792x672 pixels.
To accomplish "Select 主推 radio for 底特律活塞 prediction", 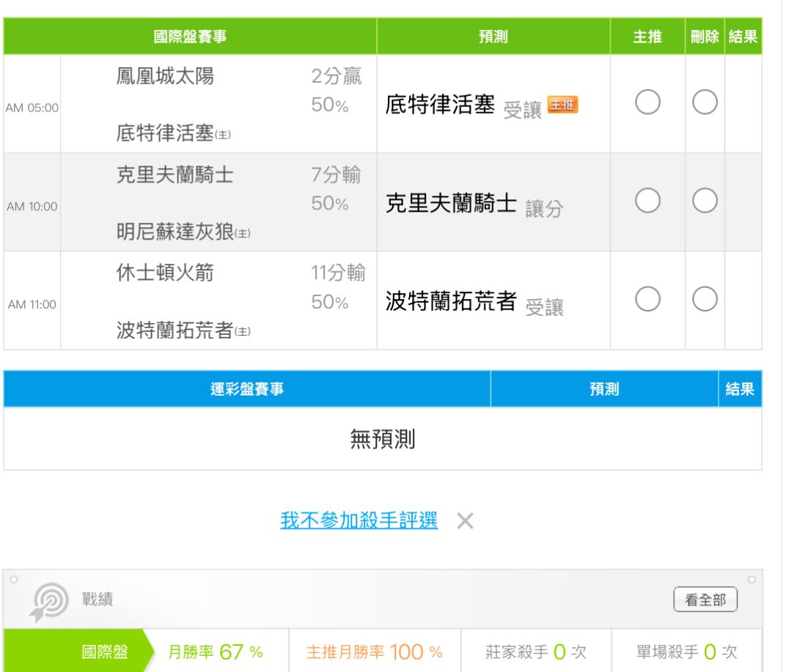I will pyautogui.click(x=648, y=103).
